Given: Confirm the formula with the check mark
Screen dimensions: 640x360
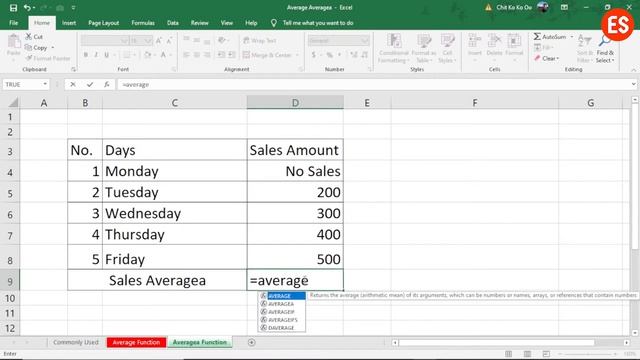Looking at the screenshot, I should pos(90,84).
